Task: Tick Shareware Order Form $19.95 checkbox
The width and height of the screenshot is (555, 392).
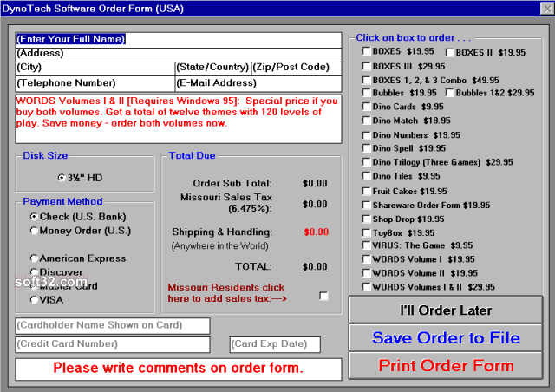Action: pos(366,206)
